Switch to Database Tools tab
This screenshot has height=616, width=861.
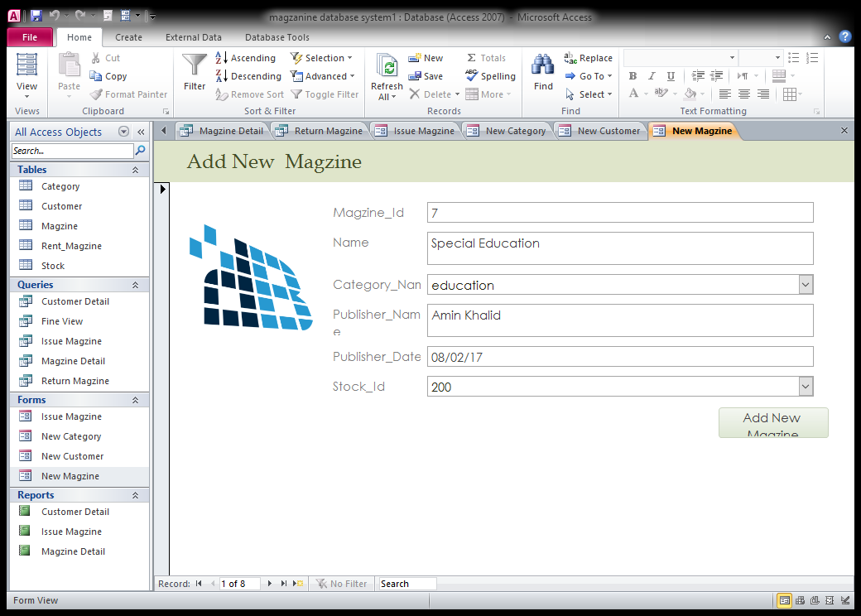277,37
